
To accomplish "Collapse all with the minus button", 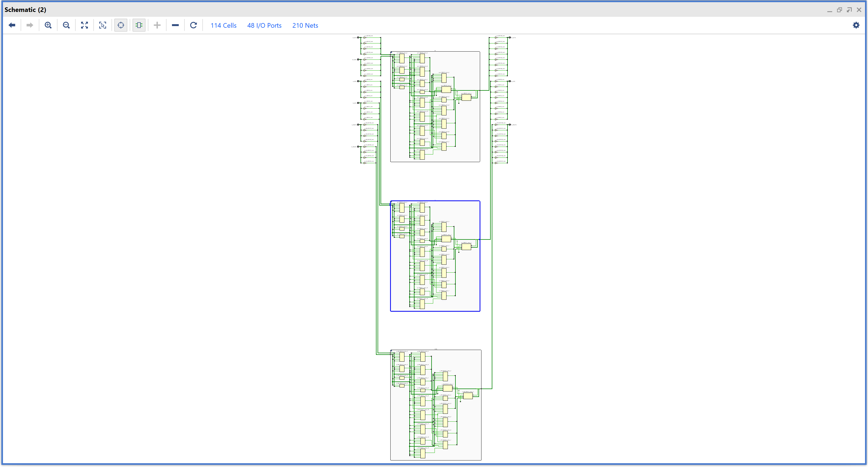I will [x=175, y=25].
